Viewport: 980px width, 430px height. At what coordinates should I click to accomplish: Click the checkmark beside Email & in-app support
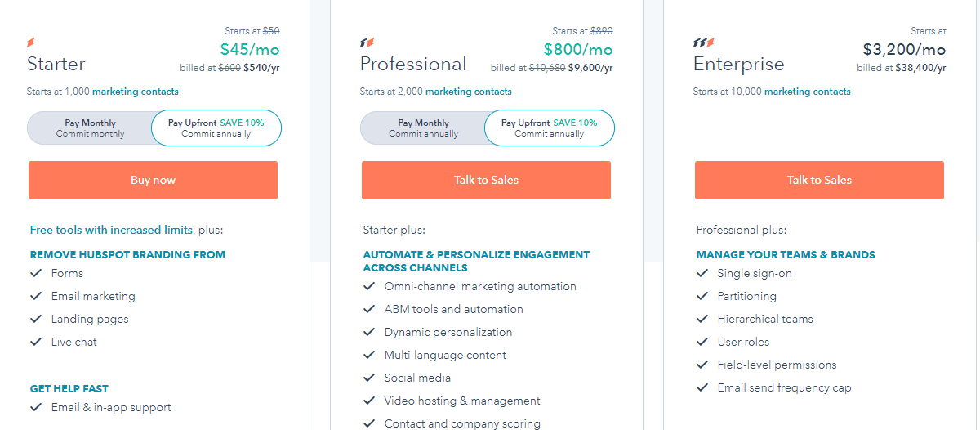[36, 407]
